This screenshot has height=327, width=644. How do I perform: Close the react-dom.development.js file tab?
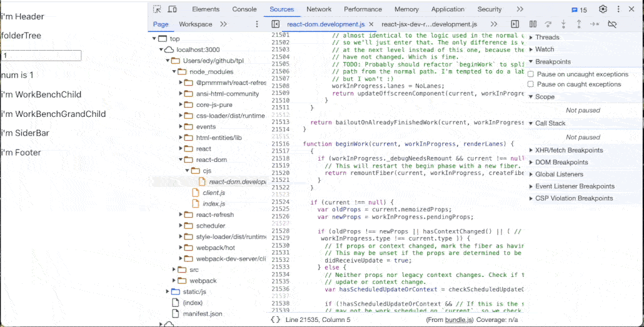click(x=371, y=24)
